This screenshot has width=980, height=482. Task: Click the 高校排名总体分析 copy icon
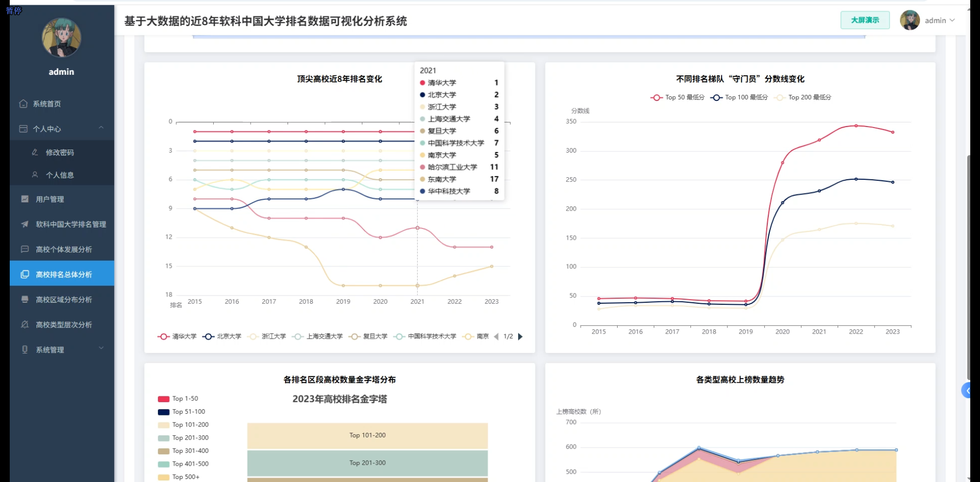click(25, 274)
